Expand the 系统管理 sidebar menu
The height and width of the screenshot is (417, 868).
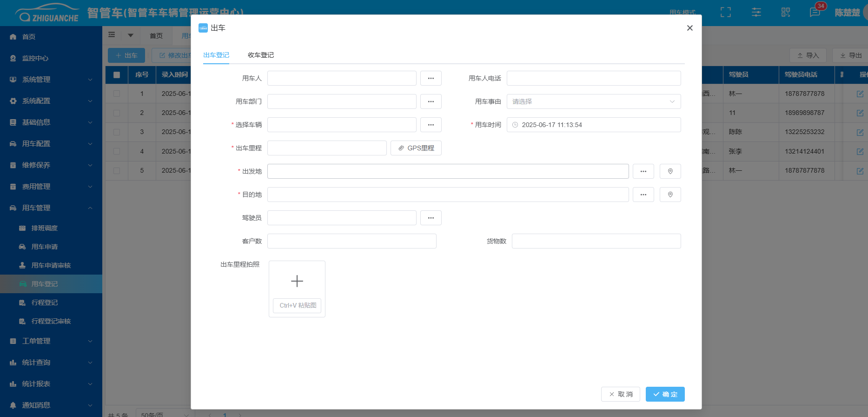(51, 80)
